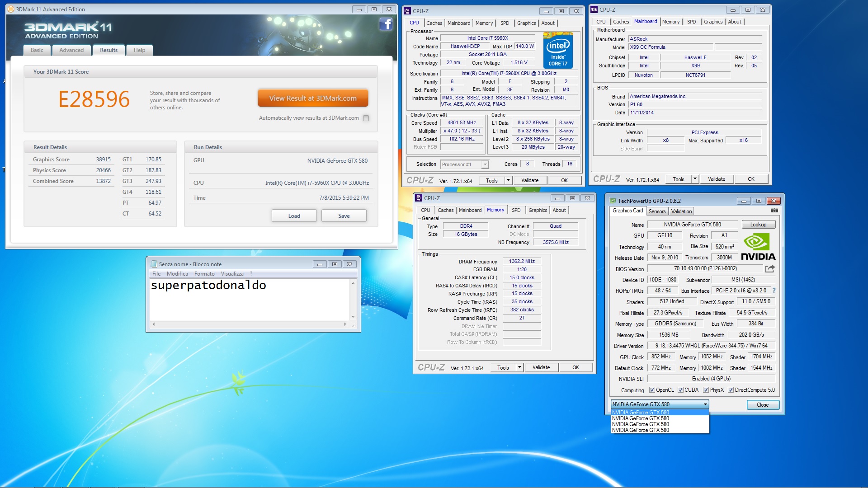Click the BIOS share arrow icon in GPU-Z
The image size is (868, 488).
770,268
